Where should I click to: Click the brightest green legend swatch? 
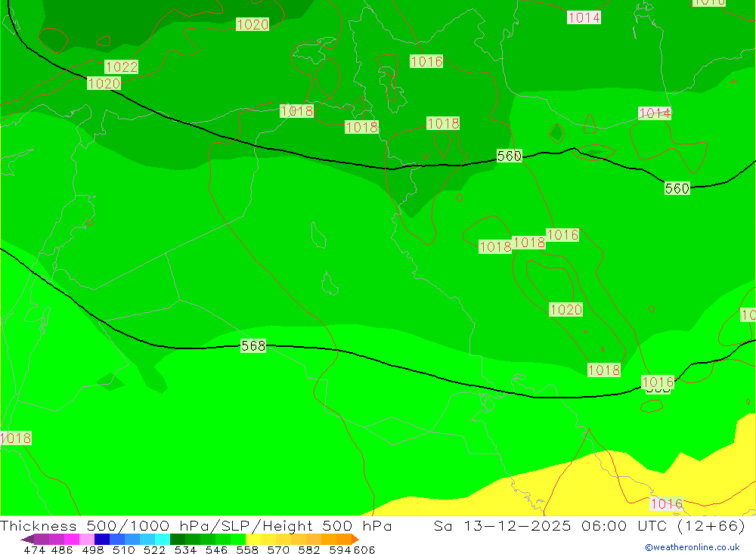[x=238, y=539]
